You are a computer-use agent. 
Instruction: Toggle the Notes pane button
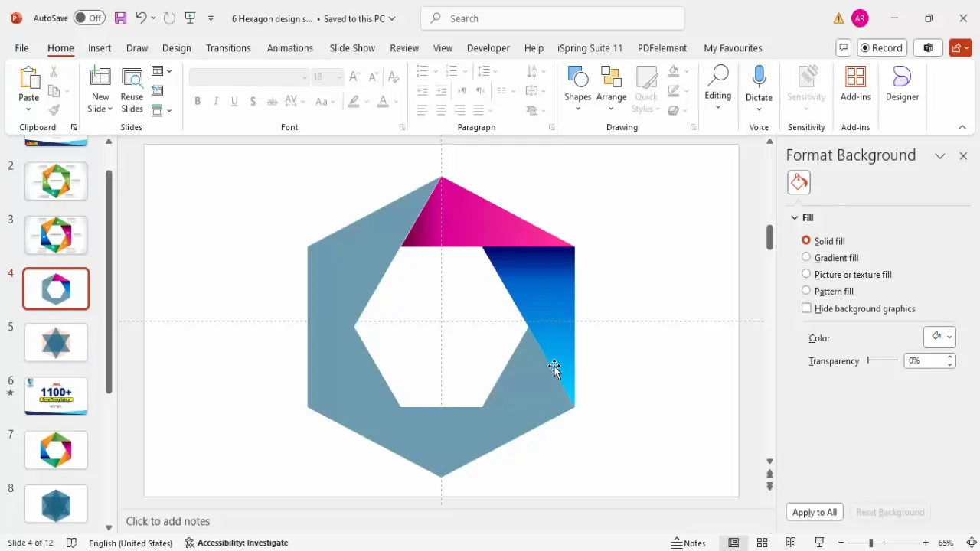point(688,543)
